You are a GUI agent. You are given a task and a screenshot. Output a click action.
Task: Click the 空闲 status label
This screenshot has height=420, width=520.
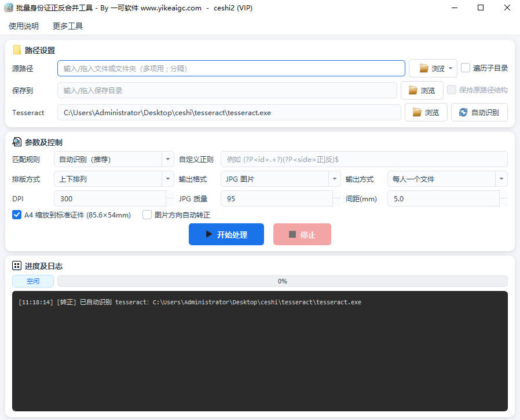tap(33, 281)
